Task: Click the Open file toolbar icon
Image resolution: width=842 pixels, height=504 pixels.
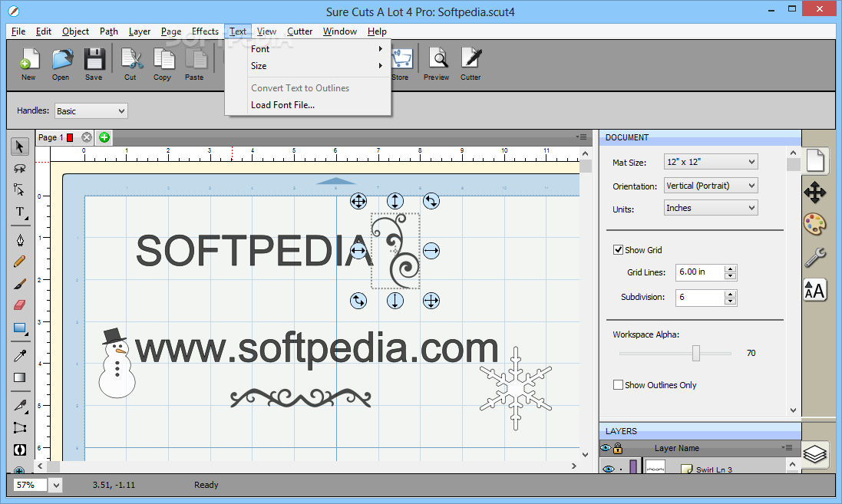Action: tap(61, 64)
